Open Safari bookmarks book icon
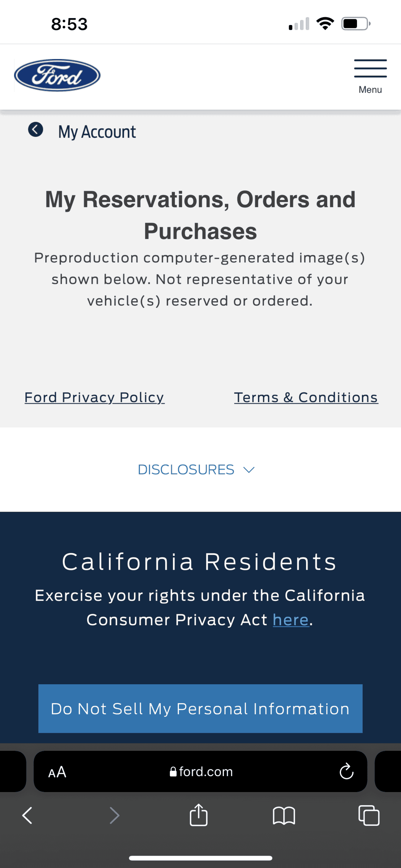The image size is (401, 868). (x=284, y=816)
